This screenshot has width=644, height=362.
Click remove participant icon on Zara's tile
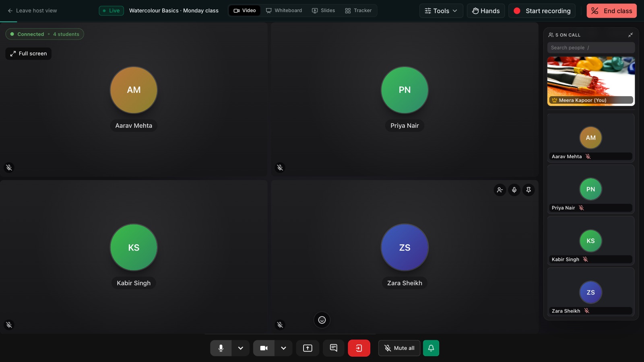click(x=500, y=190)
